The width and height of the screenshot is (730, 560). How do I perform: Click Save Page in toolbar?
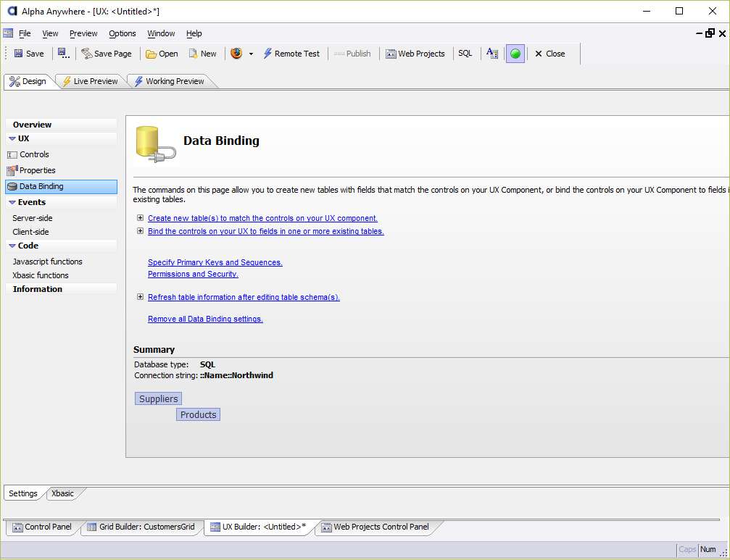107,54
